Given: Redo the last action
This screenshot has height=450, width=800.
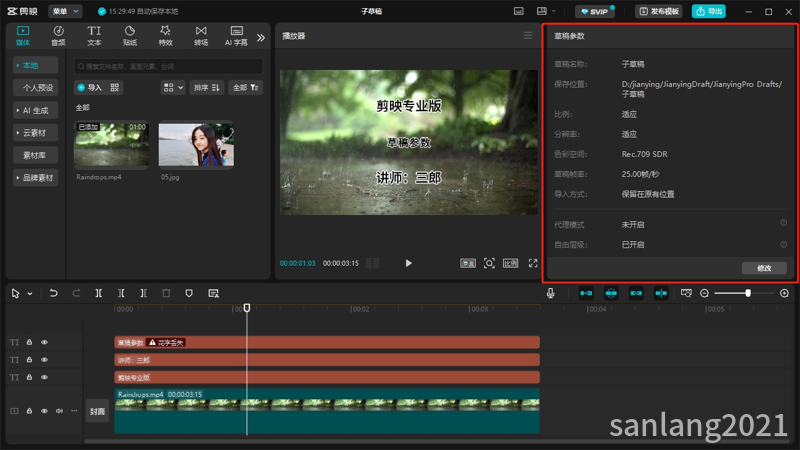Looking at the screenshot, I should (x=76, y=293).
